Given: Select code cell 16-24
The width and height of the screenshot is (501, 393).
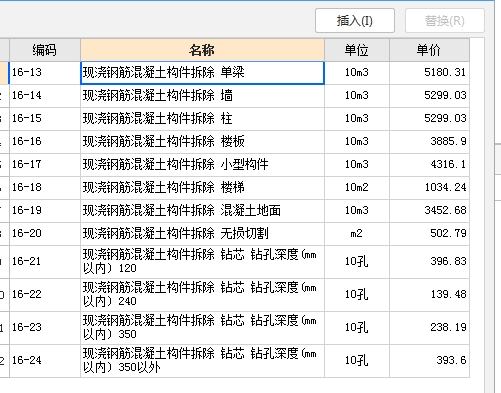Looking at the screenshot, I should pos(45,361).
